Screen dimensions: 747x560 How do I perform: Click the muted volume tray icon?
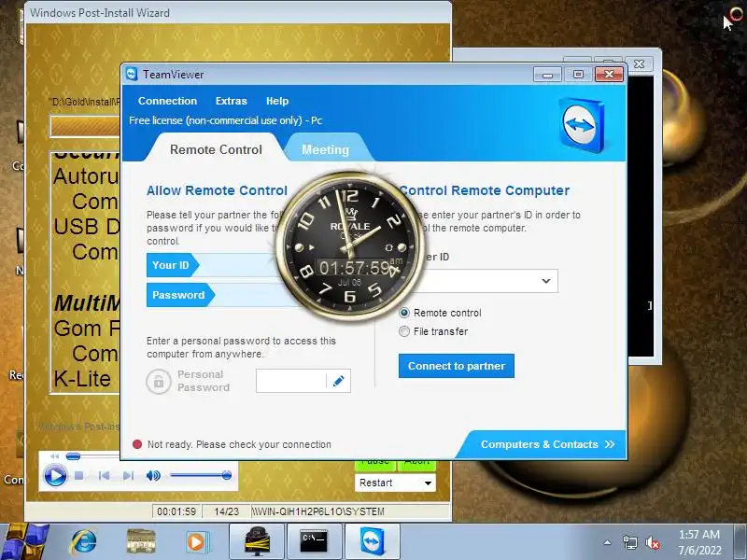pos(652,542)
